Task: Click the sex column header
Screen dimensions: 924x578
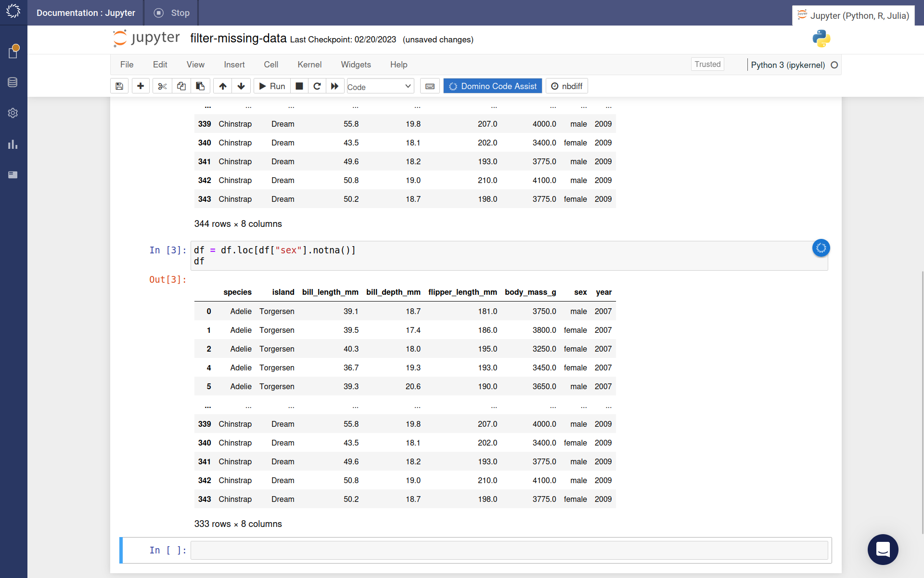Action: pyautogui.click(x=580, y=292)
